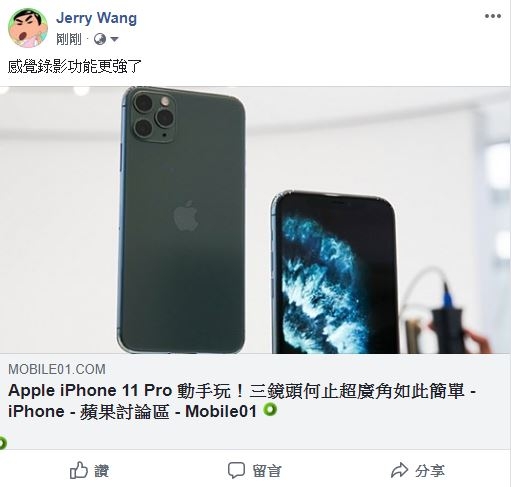This screenshot has height=487, width=511.
Task: Toggle the 讚 like label
Action: click(x=101, y=471)
